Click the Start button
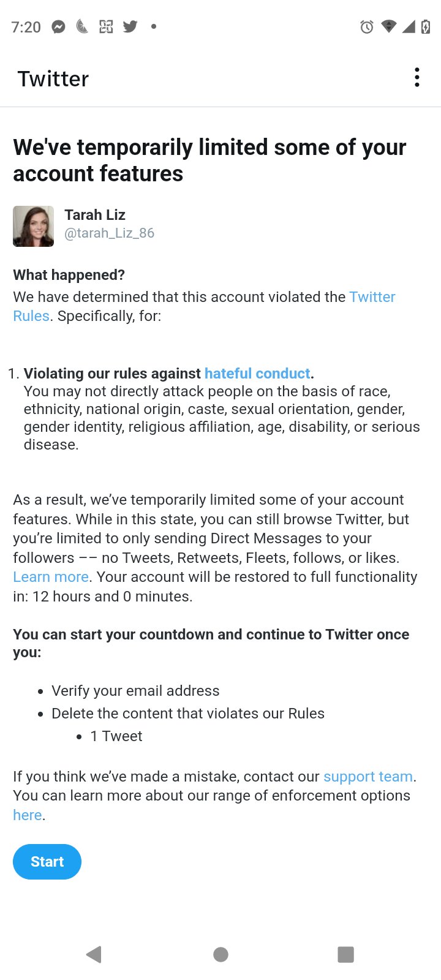This screenshot has width=441, height=980. click(x=47, y=862)
